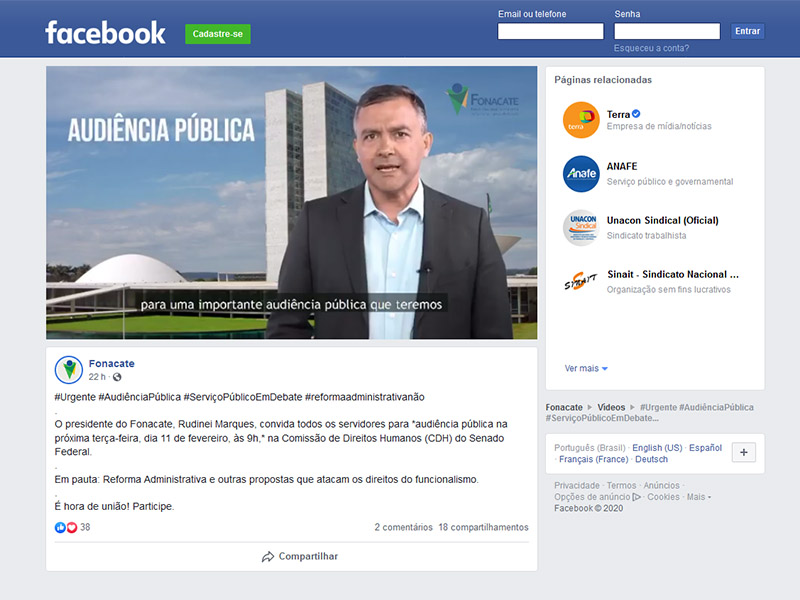Open the ANAFE page logo
The width and height of the screenshot is (800, 600).
coord(581,174)
